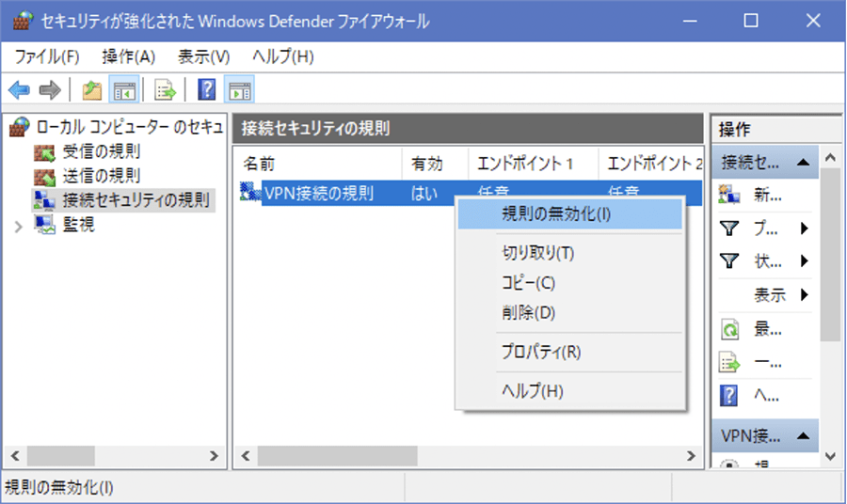Click right arrow of tree pane scrollbar
Image resolution: width=847 pixels, height=504 pixels.
tap(214, 456)
